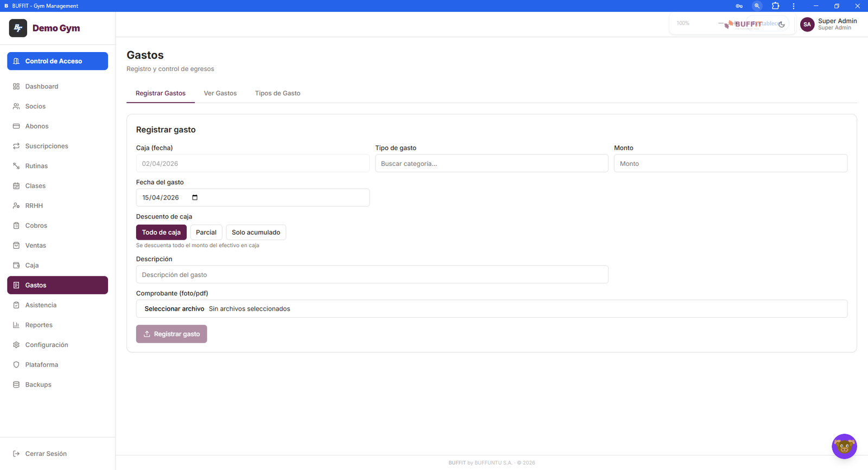This screenshot has width=868, height=470.
Task: Click the Asistencia checklist icon
Action: (16, 305)
